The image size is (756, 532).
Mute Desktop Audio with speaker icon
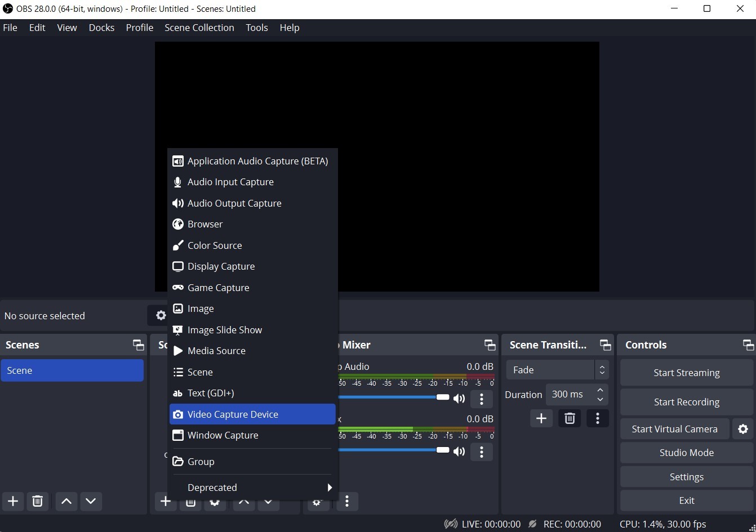tap(459, 399)
